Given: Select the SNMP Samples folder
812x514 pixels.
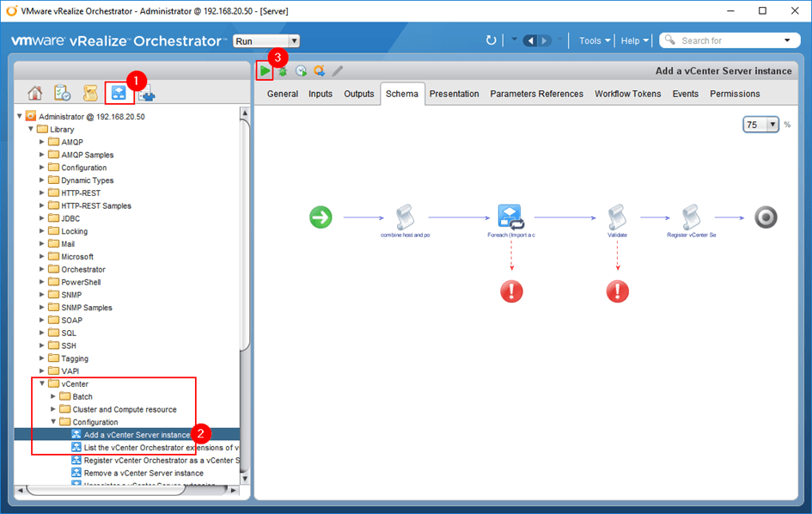Looking at the screenshot, I should point(87,307).
